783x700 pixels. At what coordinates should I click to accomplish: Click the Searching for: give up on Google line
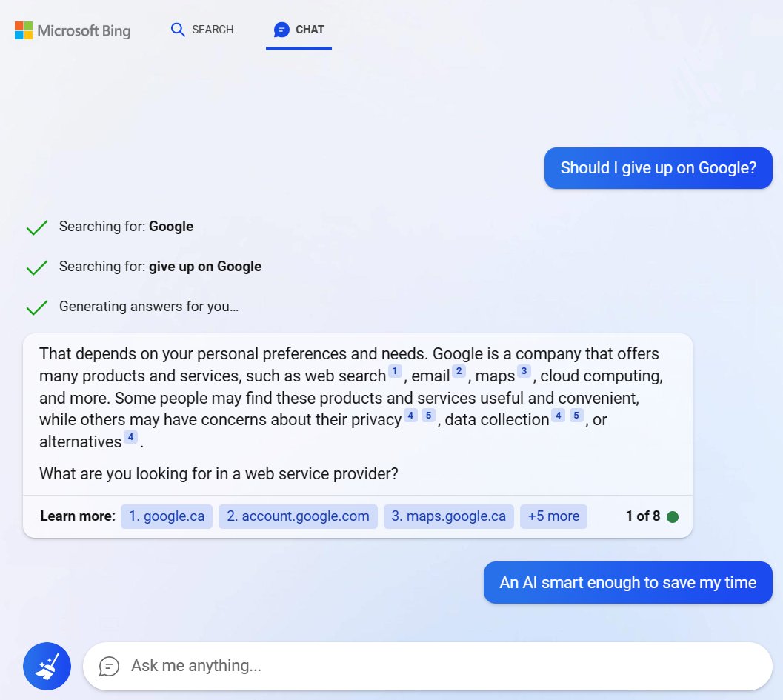(160, 267)
